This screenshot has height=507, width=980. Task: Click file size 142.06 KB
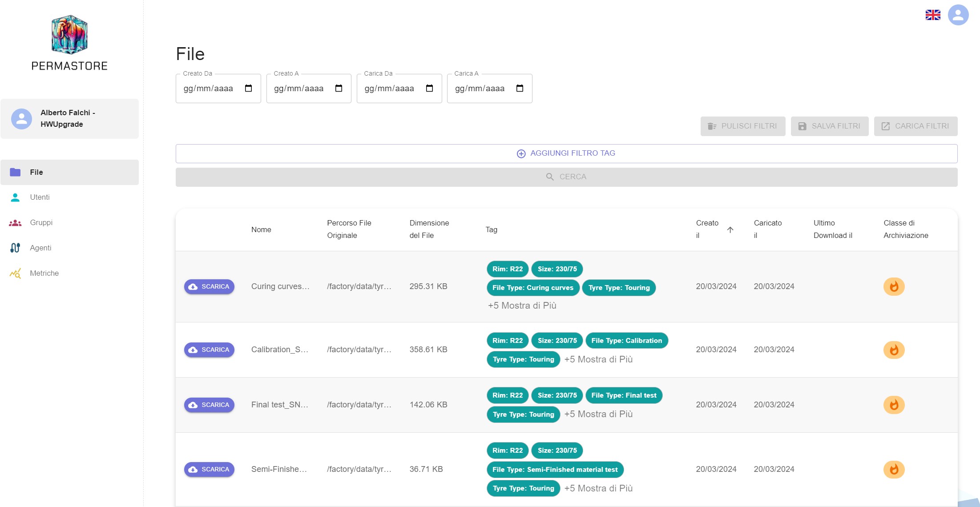coord(428,405)
